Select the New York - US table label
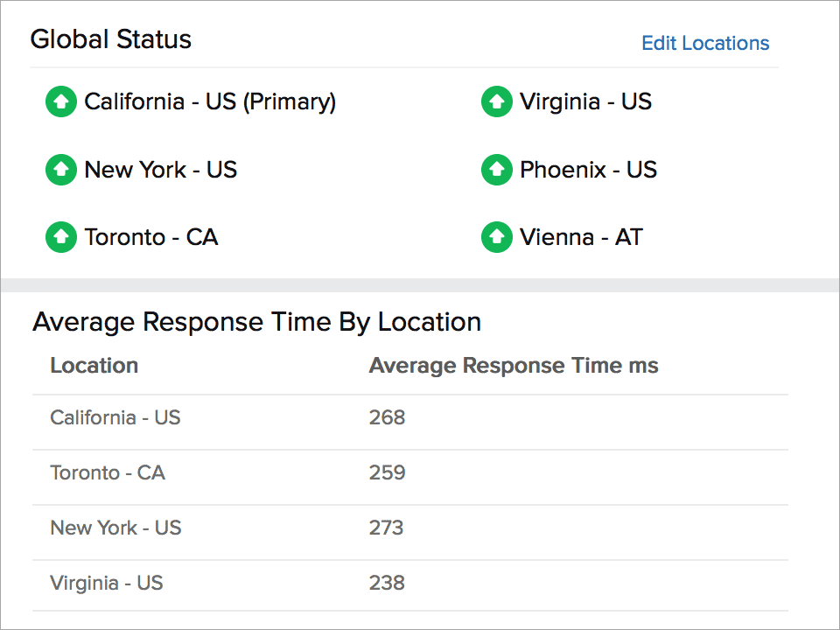This screenshot has height=630, width=840. point(115,528)
